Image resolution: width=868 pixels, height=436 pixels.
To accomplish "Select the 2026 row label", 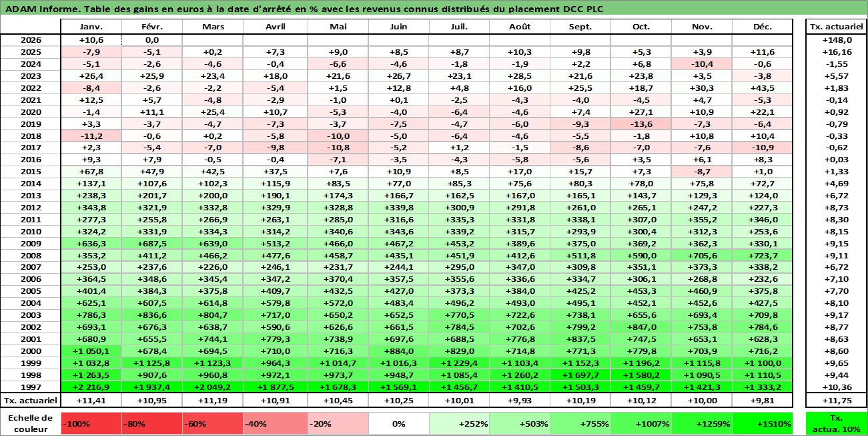I will [31, 39].
